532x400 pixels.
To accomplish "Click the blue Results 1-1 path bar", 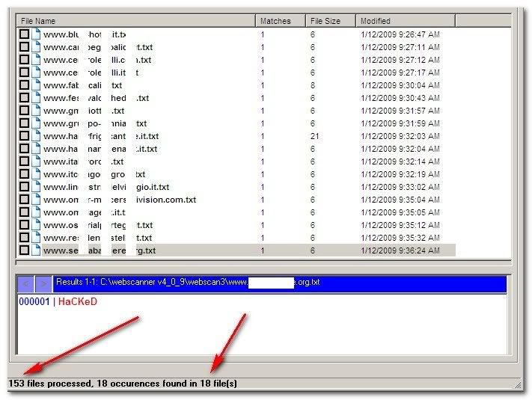I will pyautogui.click(x=277, y=284).
